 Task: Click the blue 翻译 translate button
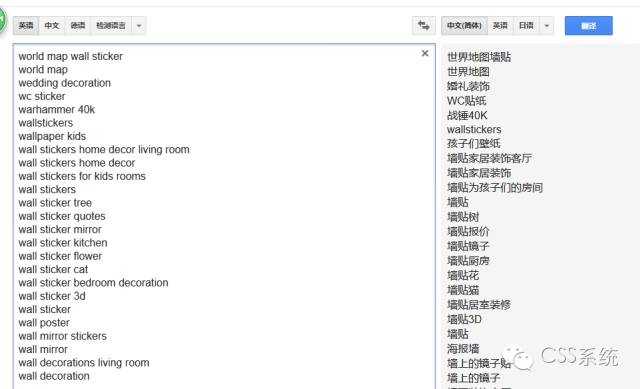589,26
